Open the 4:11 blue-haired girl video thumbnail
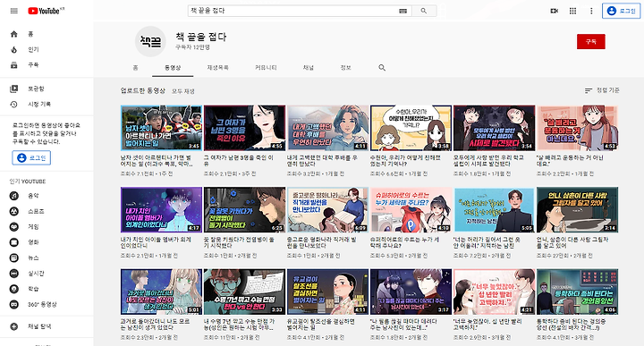This screenshot has width=644, height=346. pyautogui.click(x=327, y=128)
